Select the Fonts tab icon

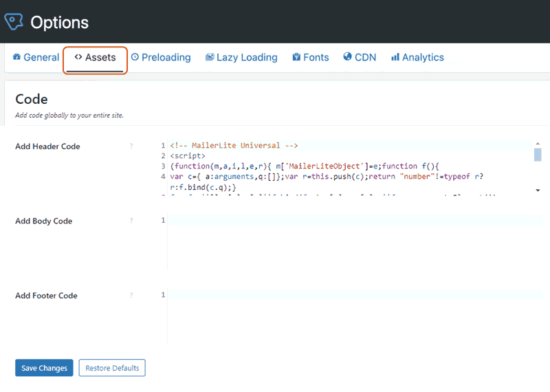pos(296,58)
